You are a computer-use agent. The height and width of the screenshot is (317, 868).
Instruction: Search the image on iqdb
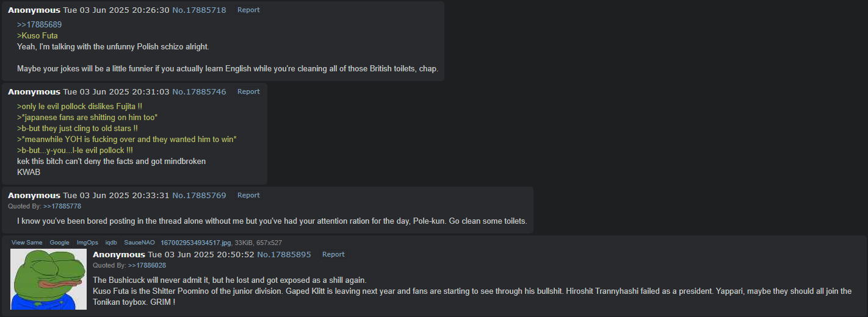pos(111,243)
